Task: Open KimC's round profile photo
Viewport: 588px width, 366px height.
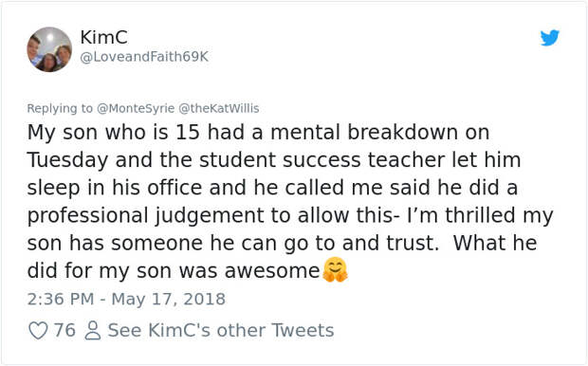Action: click(49, 49)
